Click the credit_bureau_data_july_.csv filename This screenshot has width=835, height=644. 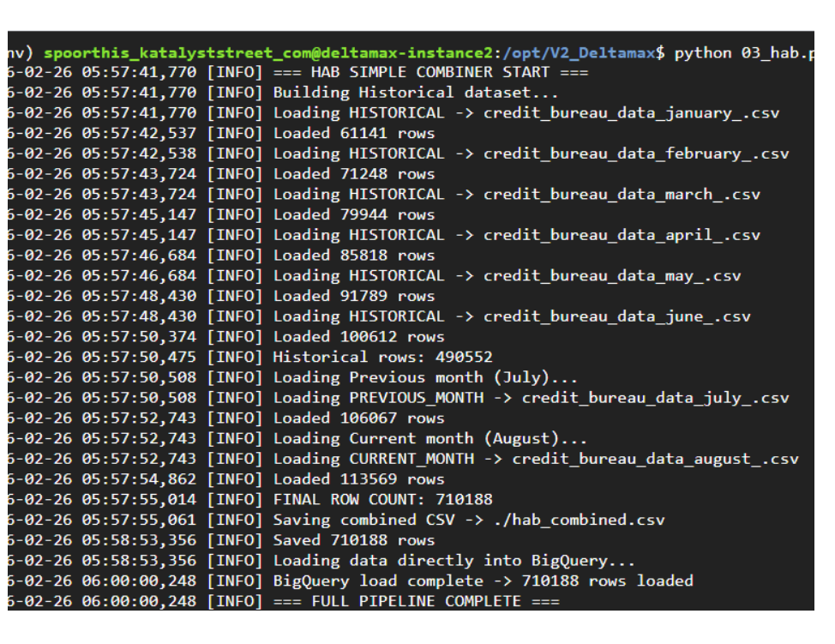(x=655, y=398)
